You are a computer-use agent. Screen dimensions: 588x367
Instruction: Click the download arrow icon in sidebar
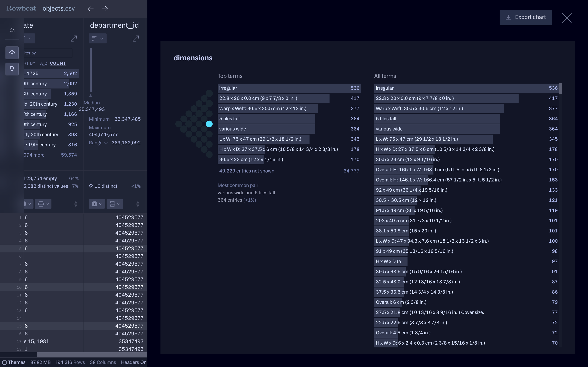12,69
